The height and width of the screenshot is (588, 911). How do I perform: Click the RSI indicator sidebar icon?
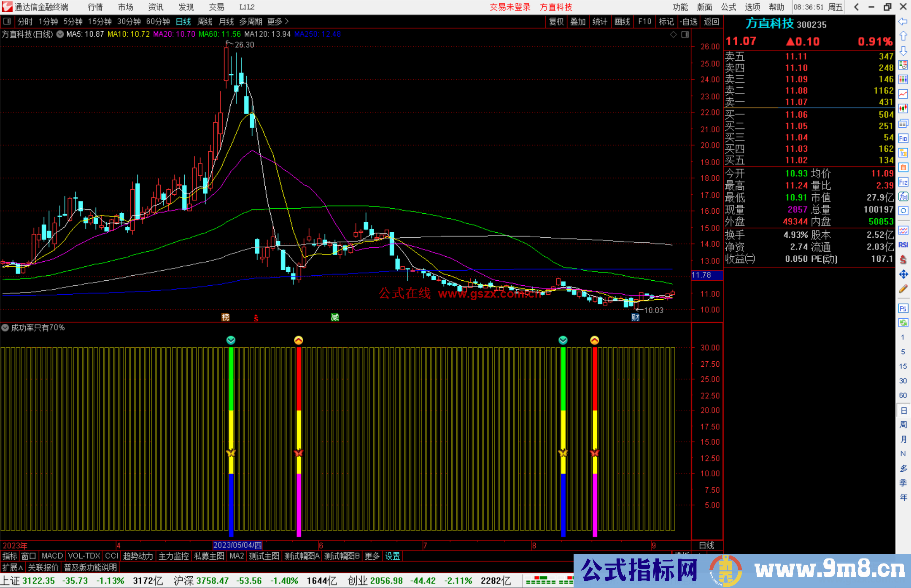(903, 245)
